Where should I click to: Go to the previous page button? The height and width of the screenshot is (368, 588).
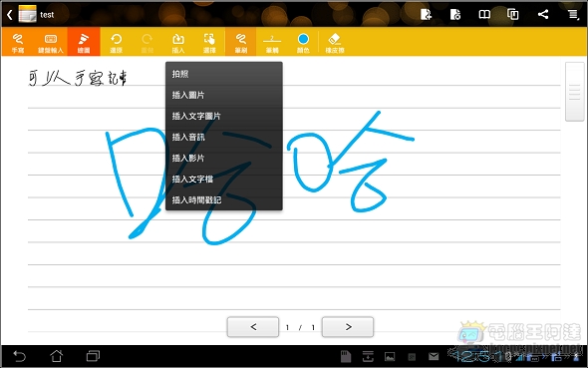[x=253, y=327]
